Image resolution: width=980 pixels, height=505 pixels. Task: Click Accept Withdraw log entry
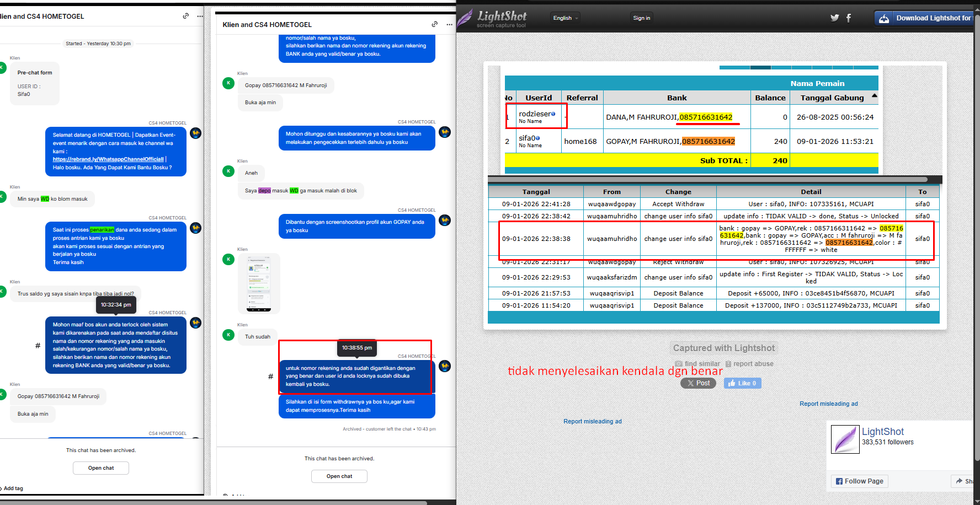pyautogui.click(x=678, y=204)
